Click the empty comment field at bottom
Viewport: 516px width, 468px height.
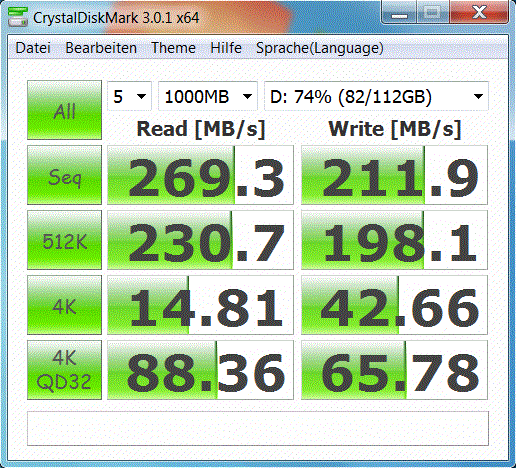[x=258, y=428]
